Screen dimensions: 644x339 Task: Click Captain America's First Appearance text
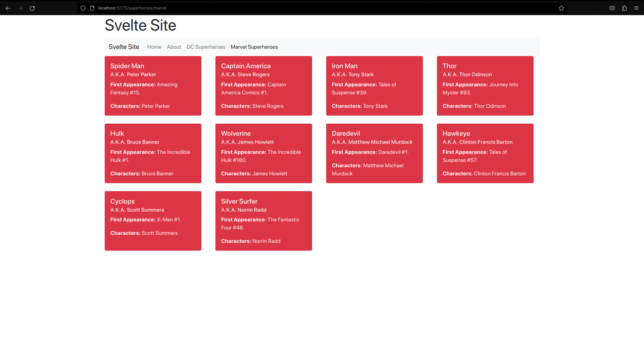coord(253,89)
